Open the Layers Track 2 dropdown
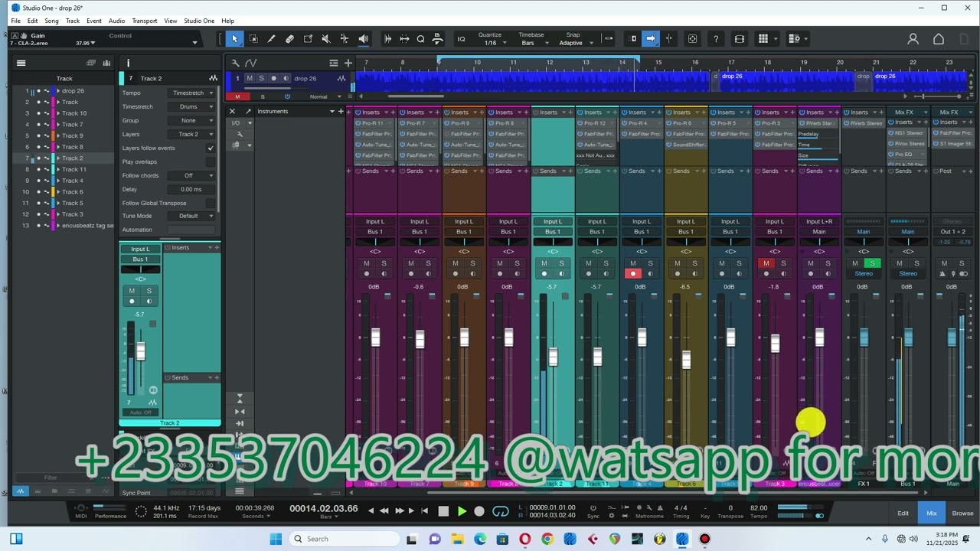The width and height of the screenshot is (980, 551). click(192, 134)
